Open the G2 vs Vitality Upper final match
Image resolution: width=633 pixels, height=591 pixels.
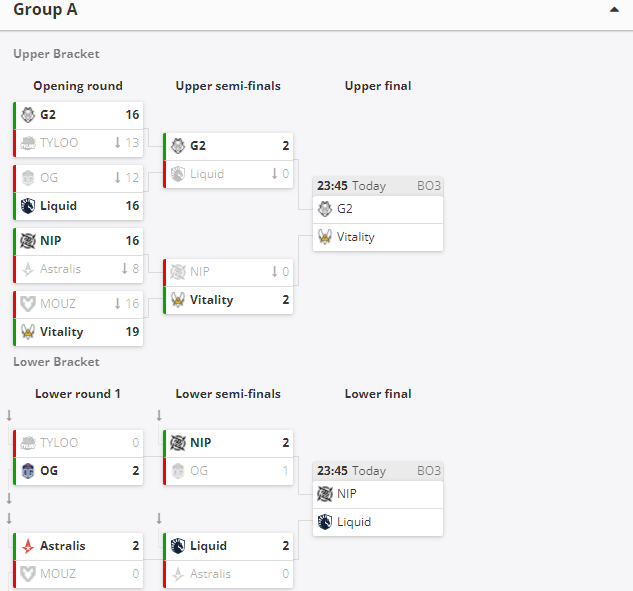click(378, 214)
